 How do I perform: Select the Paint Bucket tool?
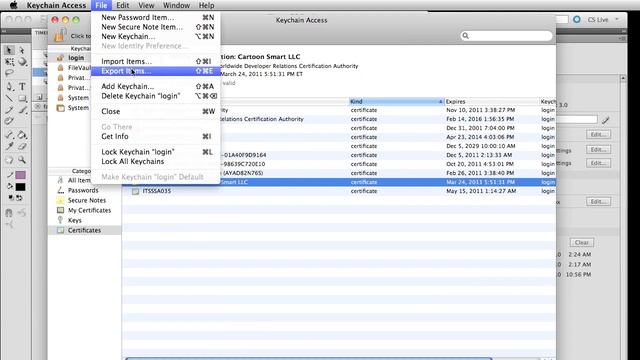[22, 135]
